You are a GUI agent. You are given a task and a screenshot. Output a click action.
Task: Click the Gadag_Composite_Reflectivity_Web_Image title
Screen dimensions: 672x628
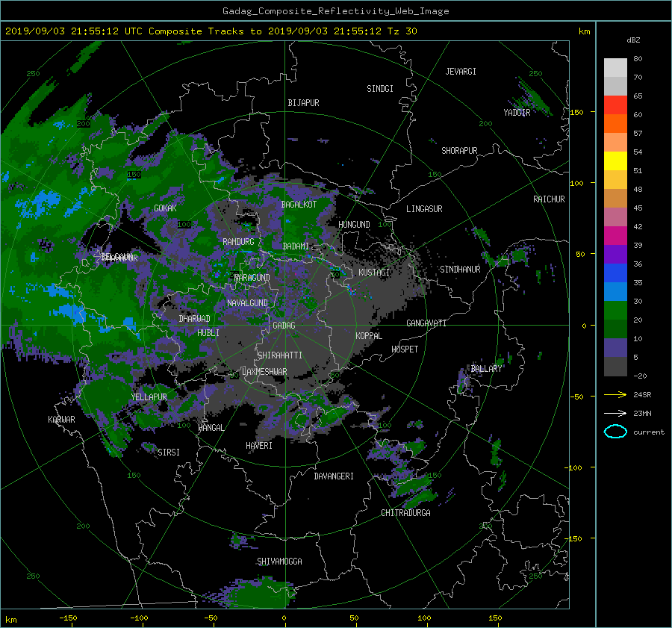click(335, 11)
